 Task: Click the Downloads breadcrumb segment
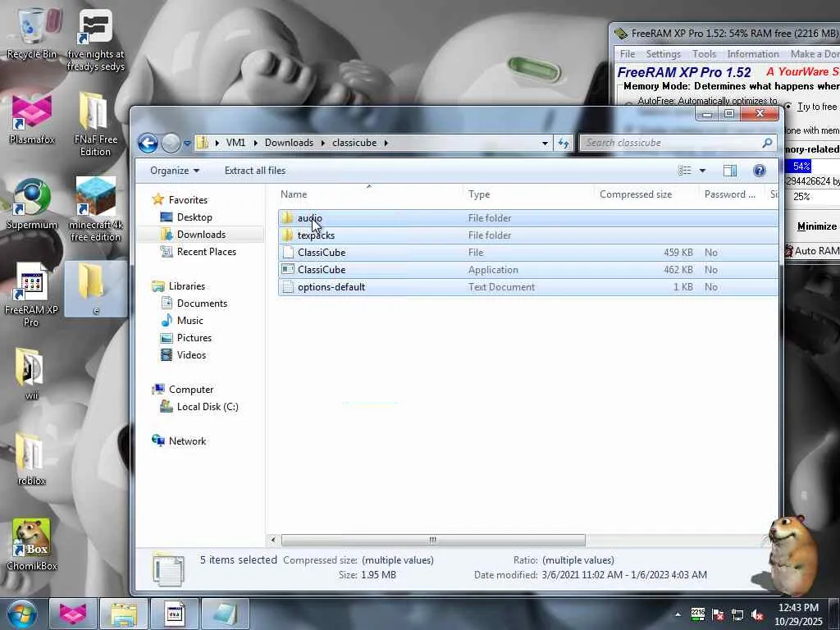(x=289, y=143)
